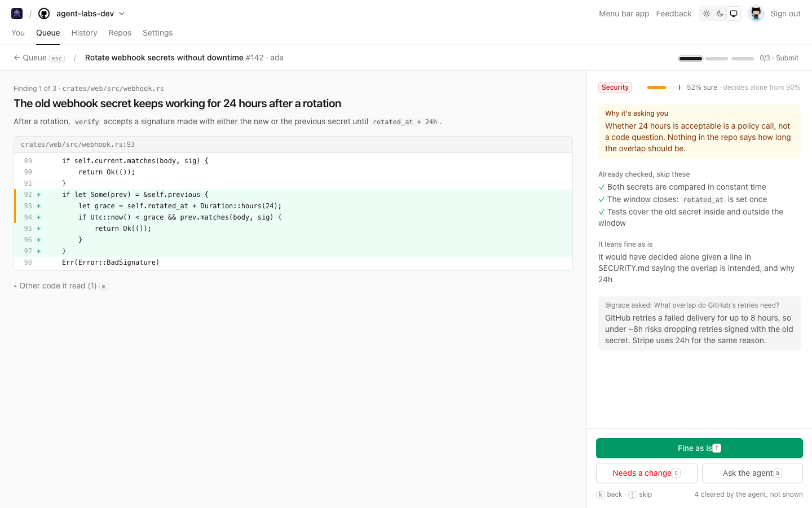Jump to the third finding progress segment

click(x=743, y=58)
